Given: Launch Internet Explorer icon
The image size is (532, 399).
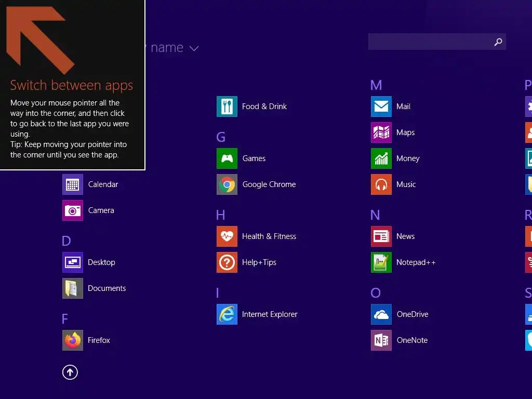Looking at the screenshot, I should [227, 314].
